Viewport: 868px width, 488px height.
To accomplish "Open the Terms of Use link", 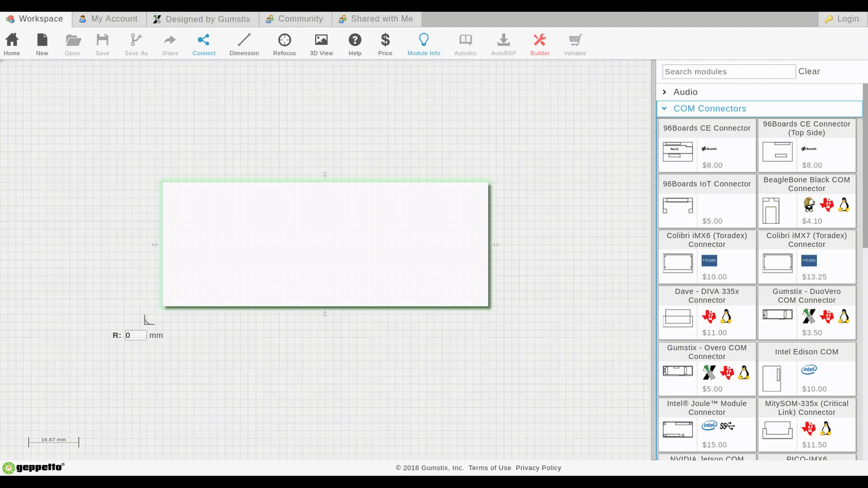I will (x=490, y=468).
